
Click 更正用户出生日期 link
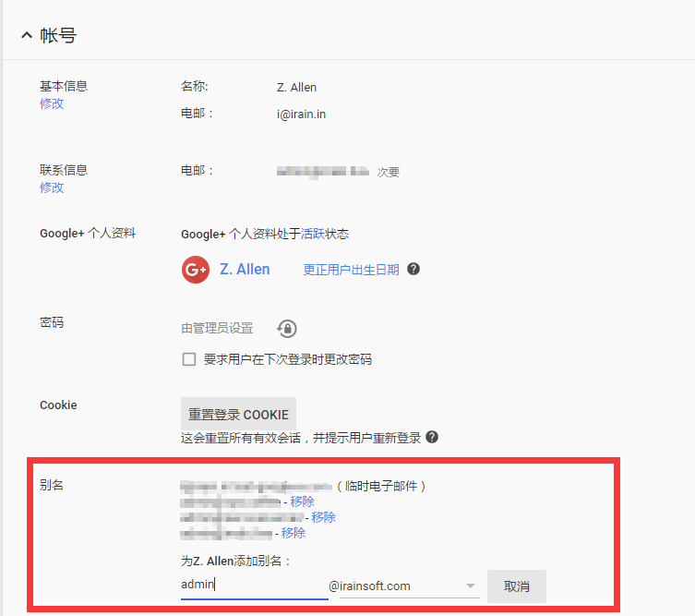351,270
